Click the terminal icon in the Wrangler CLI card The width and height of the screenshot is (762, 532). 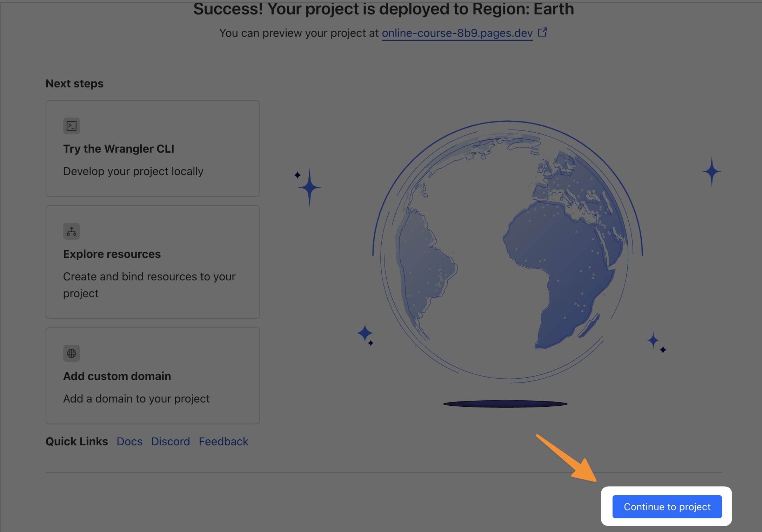[x=72, y=126]
